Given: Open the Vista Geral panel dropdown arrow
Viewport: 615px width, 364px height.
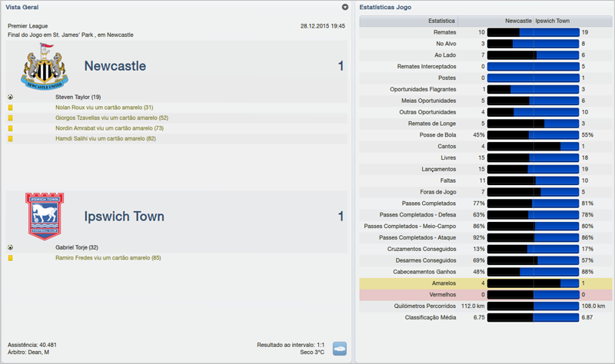Looking at the screenshot, I should click(x=345, y=7).
